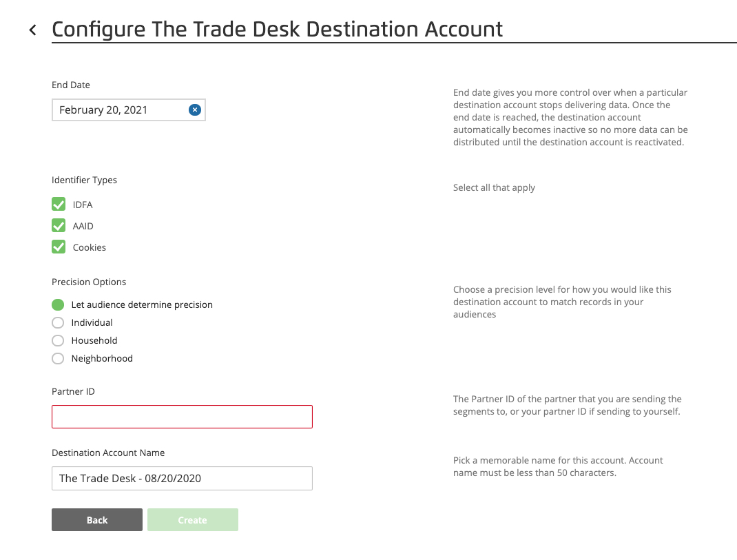Uncheck the AAID identifier checkbox
737x560 pixels.
(59, 226)
